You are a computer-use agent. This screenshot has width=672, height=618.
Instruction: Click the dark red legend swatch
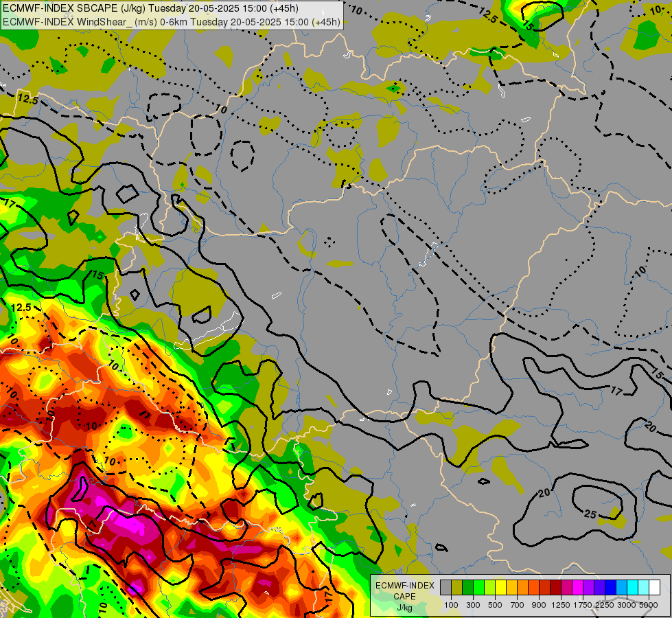coord(555,588)
